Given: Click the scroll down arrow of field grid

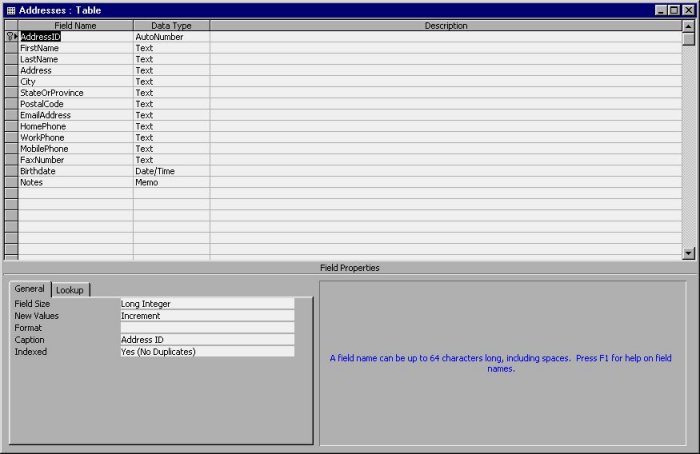Looking at the screenshot, I should coord(688,254).
